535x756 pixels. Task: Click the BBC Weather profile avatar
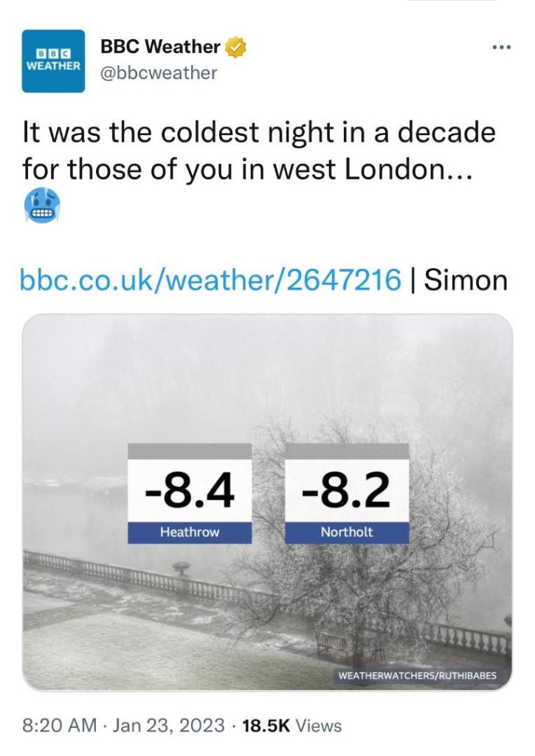(x=54, y=61)
